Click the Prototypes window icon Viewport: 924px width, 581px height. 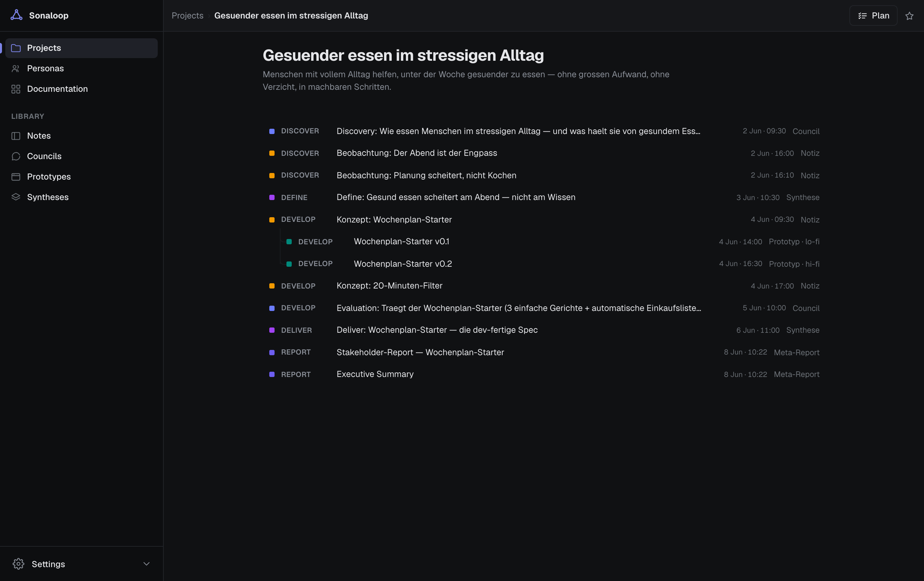click(16, 177)
